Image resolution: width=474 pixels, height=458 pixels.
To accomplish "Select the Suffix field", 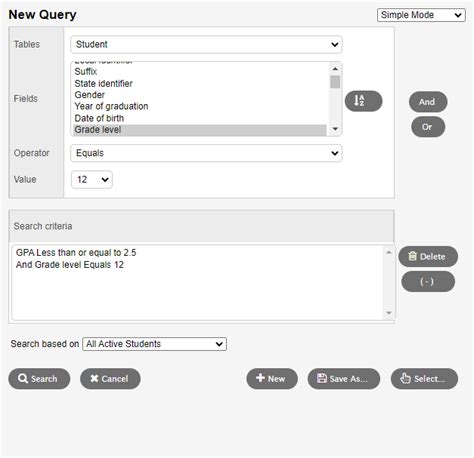I will coord(199,72).
